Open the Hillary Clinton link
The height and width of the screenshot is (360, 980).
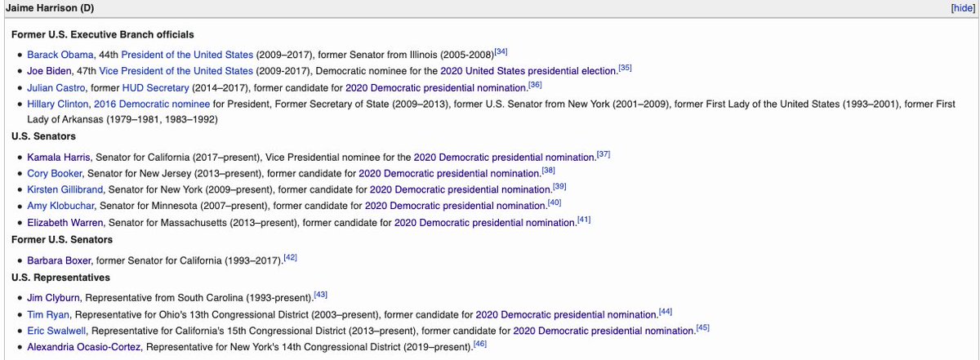coord(57,104)
